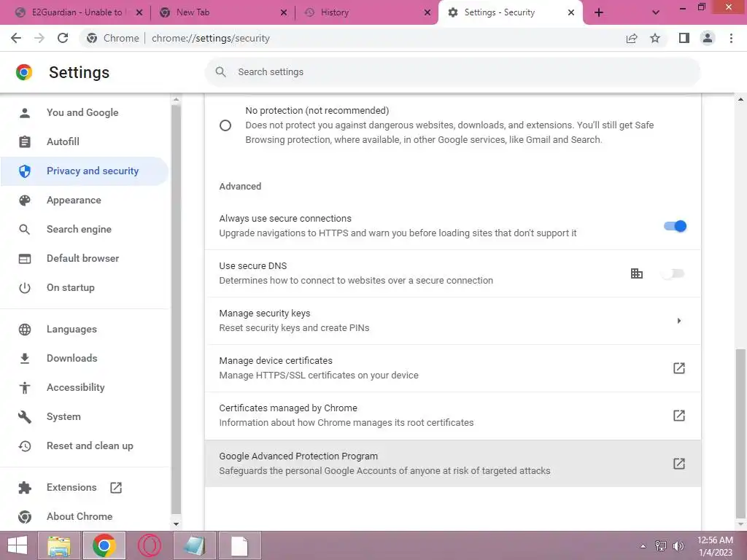Open the notepad app in taskbar
Viewport: 747px width, 560px height.
194,545
